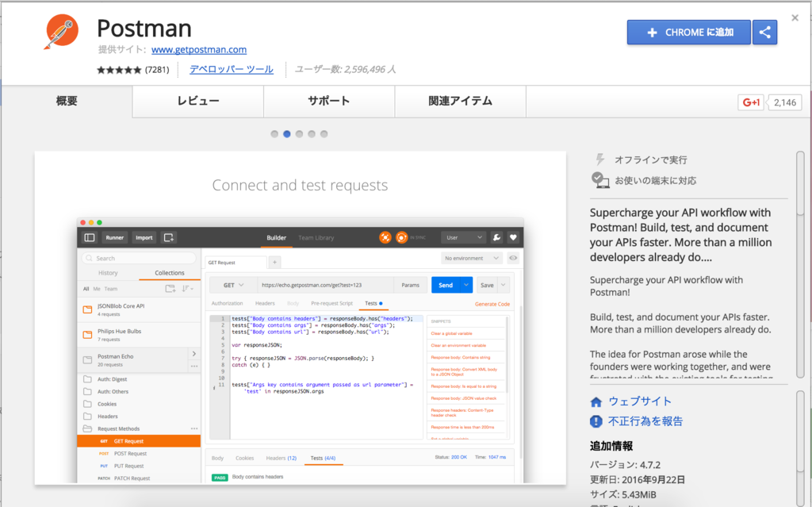
Task: Click 不正行為を報告 link
Action: [645, 421]
